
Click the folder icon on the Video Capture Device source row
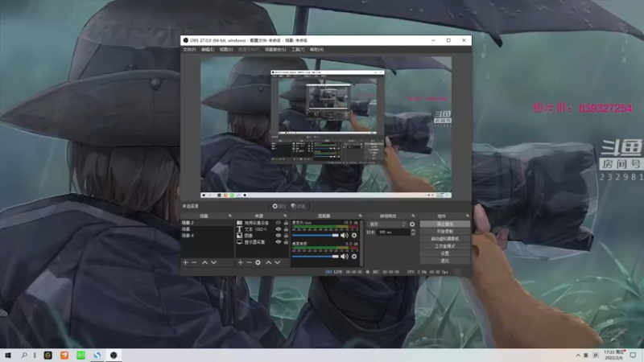(239, 223)
